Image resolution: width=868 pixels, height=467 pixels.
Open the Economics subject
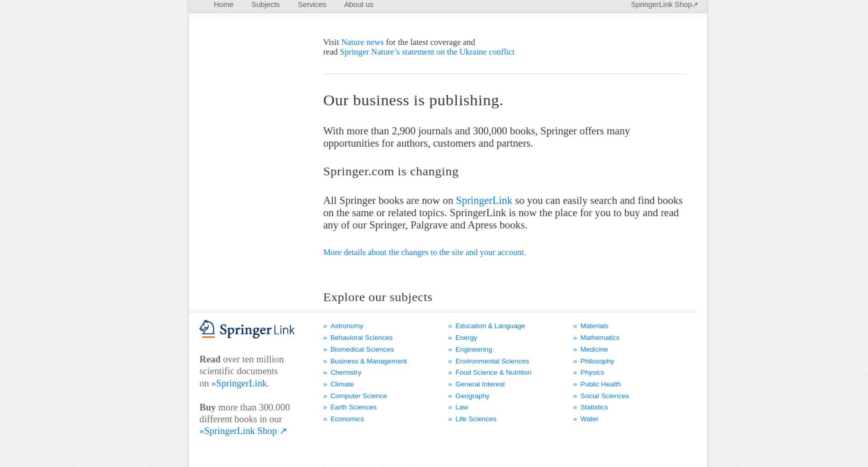tap(347, 419)
